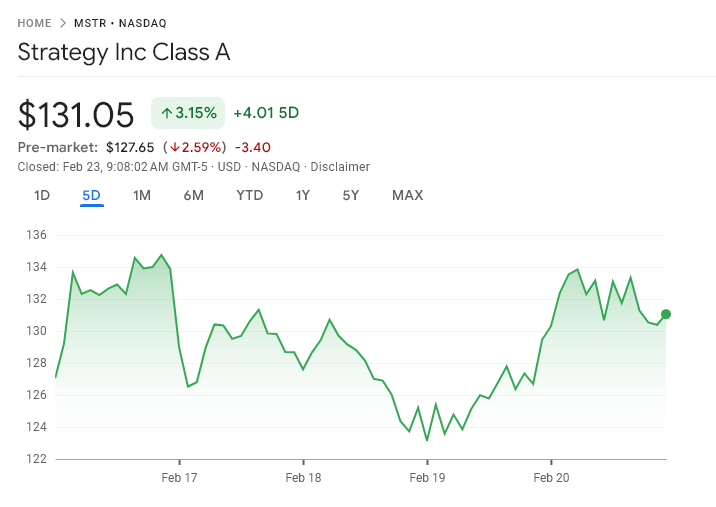Click the $131.05 stock price
This screenshot has width=716, height=507.
(x=76, y=115)
